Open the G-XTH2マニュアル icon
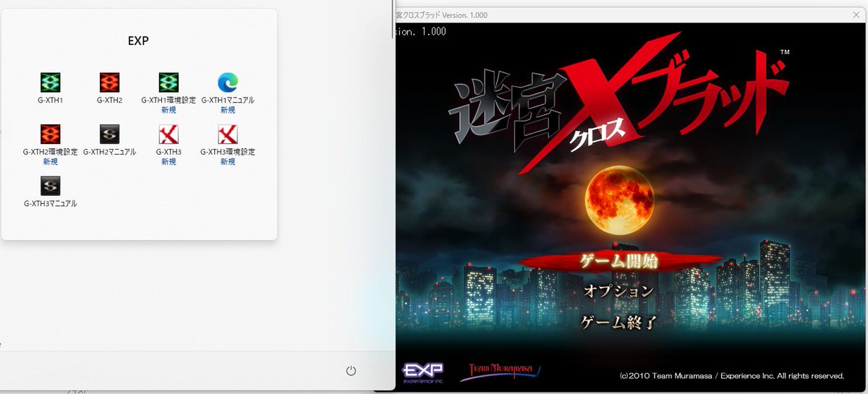This screenshot has height=394, width=868. point(109,134)
